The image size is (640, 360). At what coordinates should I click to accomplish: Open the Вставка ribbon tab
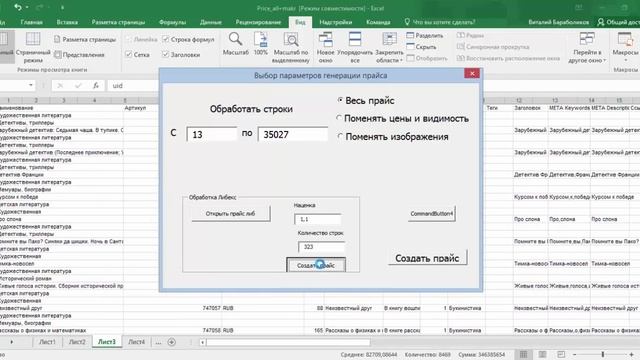[67, 22]
